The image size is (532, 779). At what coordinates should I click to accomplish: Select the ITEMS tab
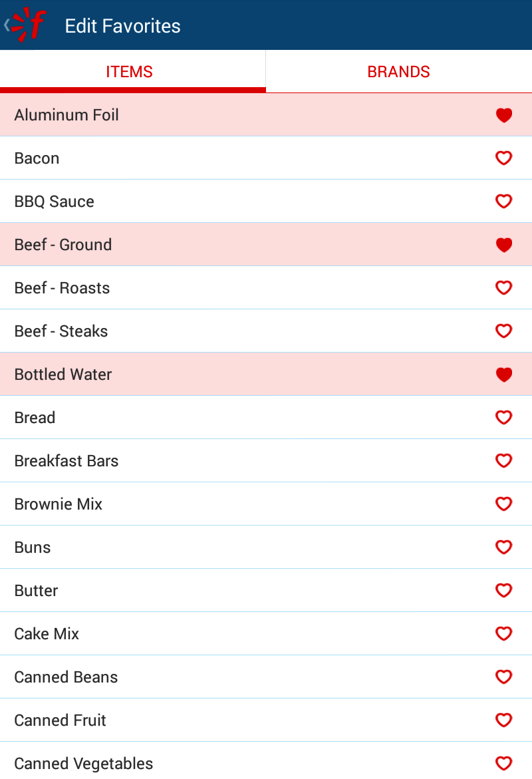(130, 72)
